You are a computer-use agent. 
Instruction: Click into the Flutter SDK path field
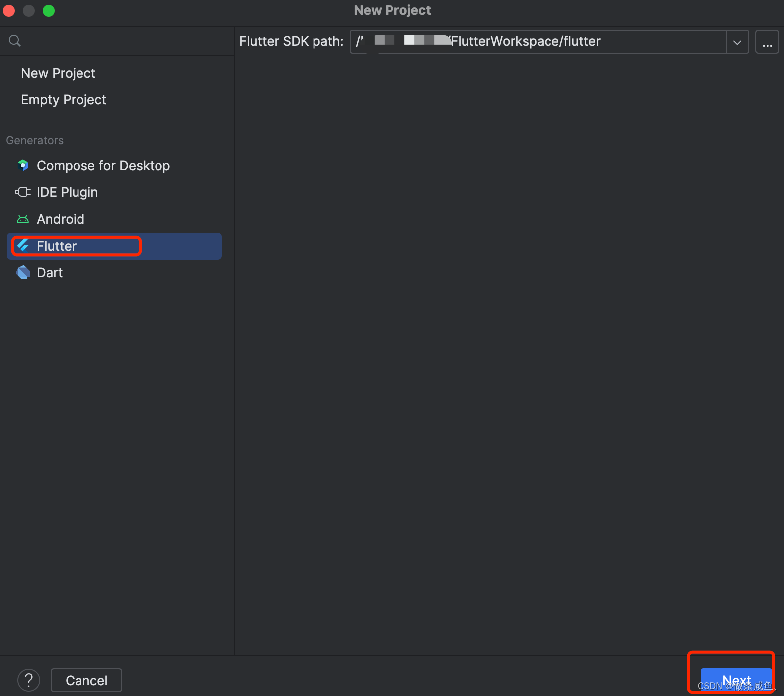539,42
